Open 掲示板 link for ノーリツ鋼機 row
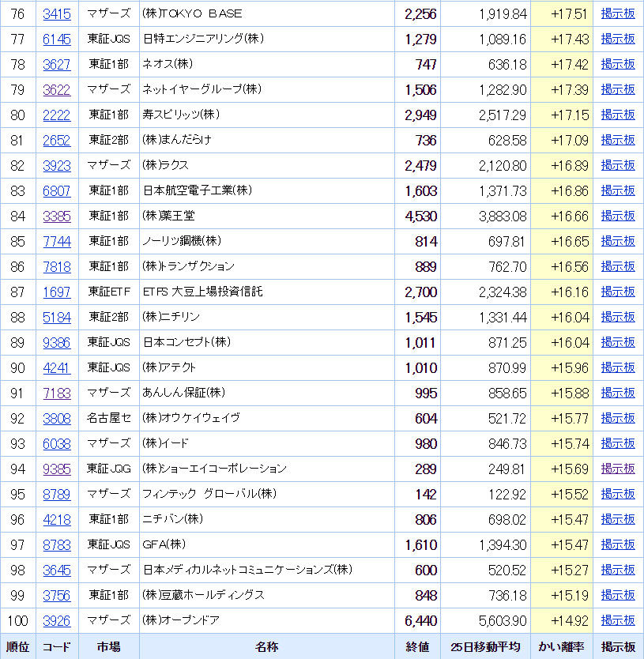 coord(618,241)
